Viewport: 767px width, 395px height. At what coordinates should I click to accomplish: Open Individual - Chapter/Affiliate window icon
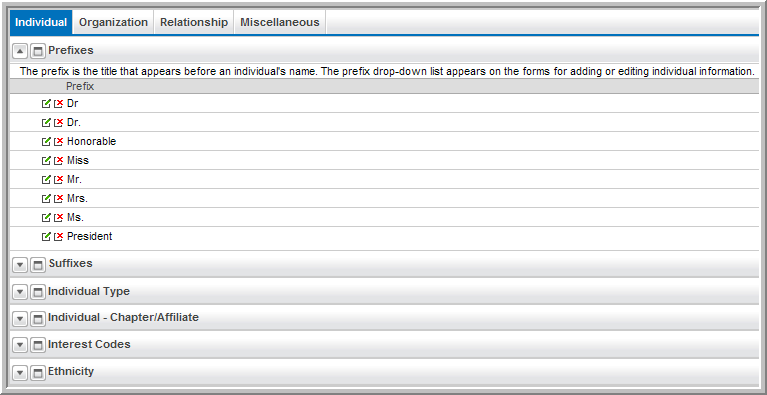tap(37, 319)
